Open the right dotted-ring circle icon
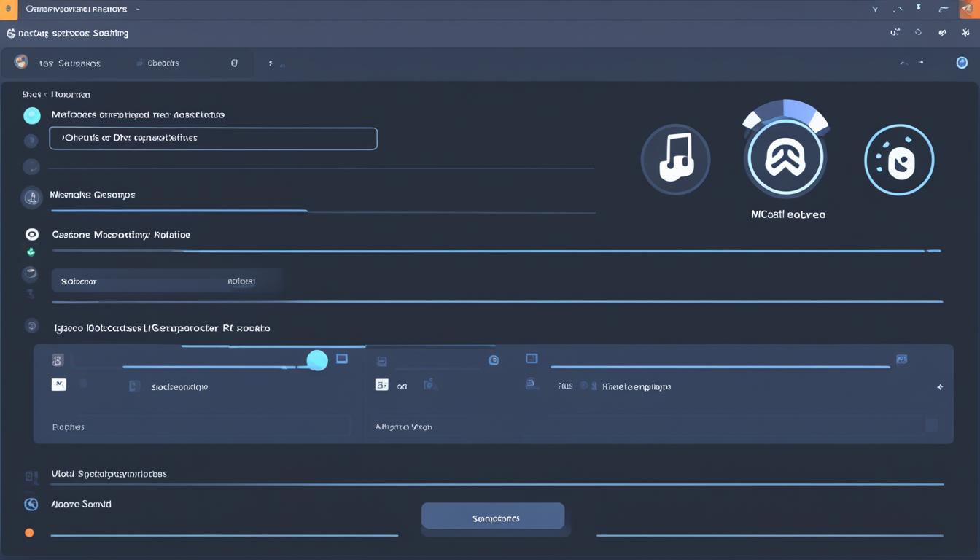Screen dimensions: 980x560 (x=898, y=160)
